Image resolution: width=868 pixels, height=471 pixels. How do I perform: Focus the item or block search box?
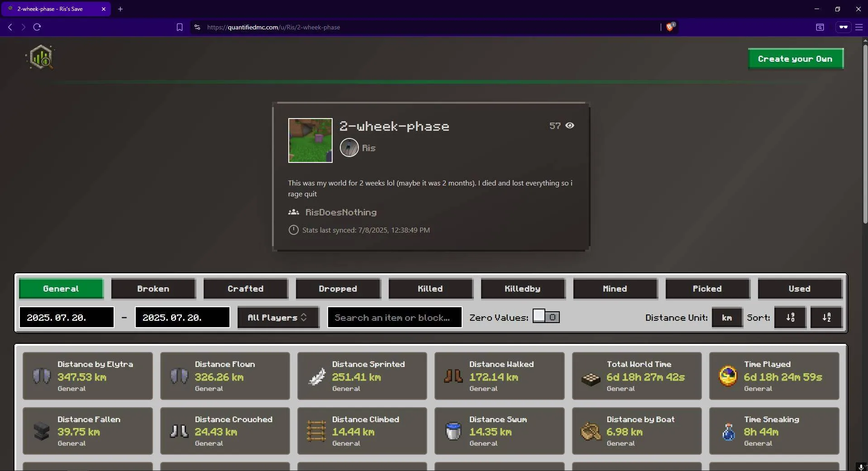pyautogui.click(x=395, y=317)
